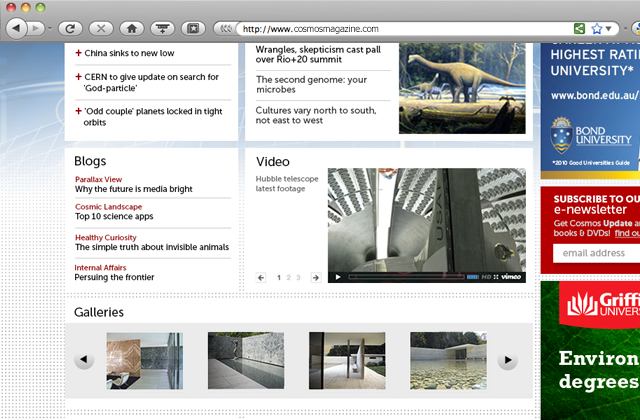Seek within the Vimeo progress bar
Screen dimensions: 640x420
pos(407,277)
